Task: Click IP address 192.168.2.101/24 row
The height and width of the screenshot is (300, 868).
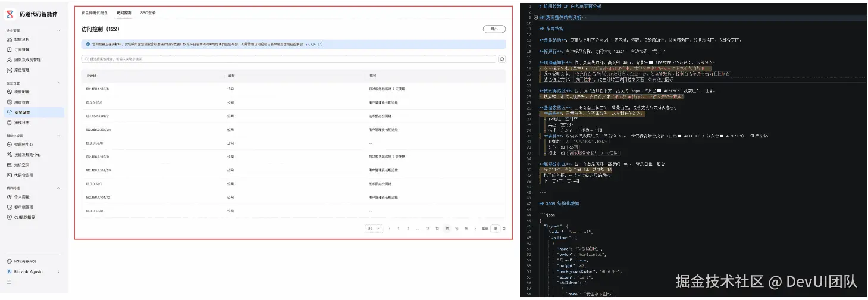Action: (98, 130)
